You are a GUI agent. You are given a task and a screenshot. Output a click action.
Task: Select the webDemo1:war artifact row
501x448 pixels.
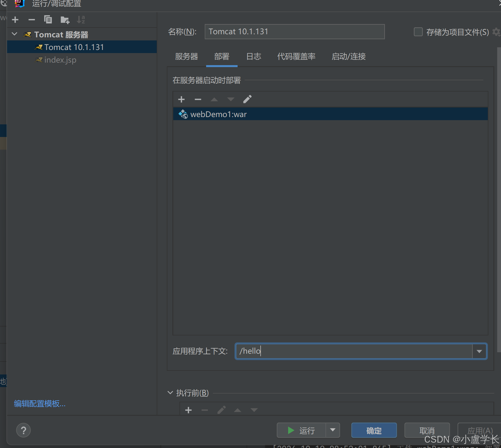[330, 114]
